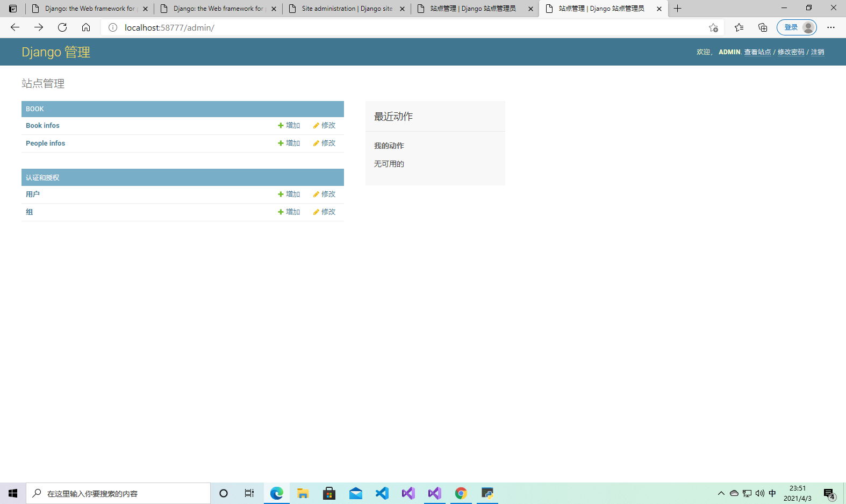This screenshot has height=504, width=846.
Task: Open Task View on the taskbar
Action: coord(249,493)
